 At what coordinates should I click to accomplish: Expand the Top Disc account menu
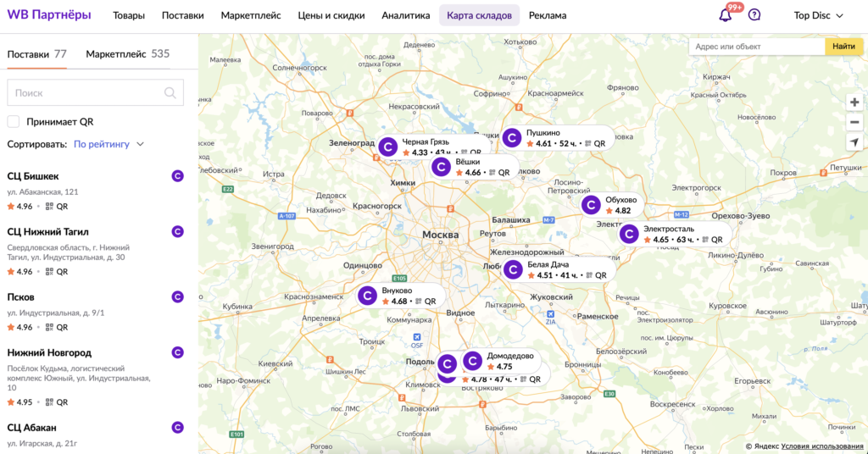[x=818, y=15]
